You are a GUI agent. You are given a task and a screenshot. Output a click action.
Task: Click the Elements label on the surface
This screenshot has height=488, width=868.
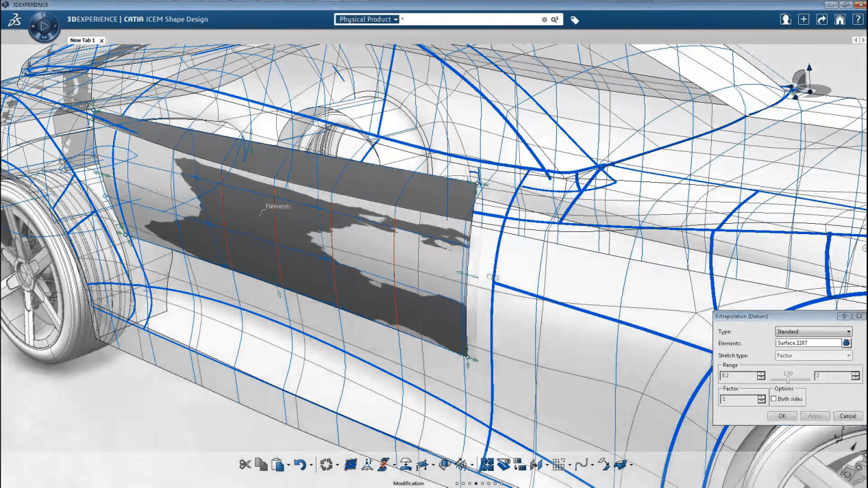tap(278, 206)
